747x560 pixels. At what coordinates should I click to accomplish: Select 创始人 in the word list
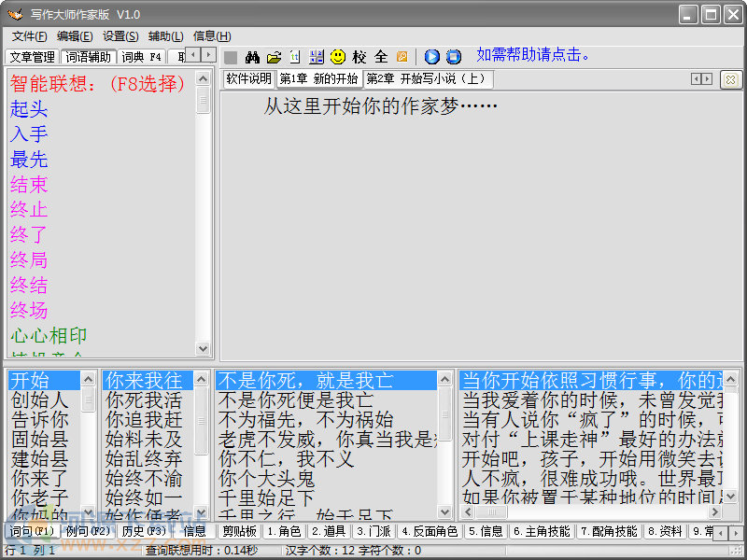click(x=40, y=399)
